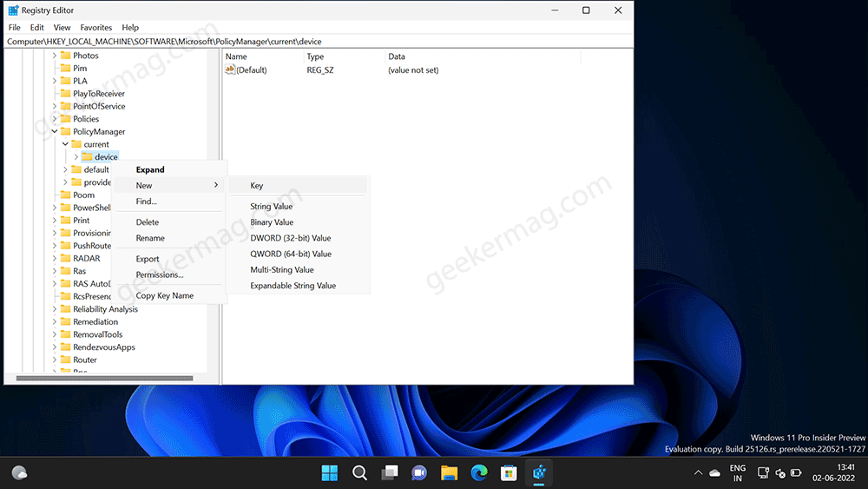Expand the Policies key

coord(54,119)
